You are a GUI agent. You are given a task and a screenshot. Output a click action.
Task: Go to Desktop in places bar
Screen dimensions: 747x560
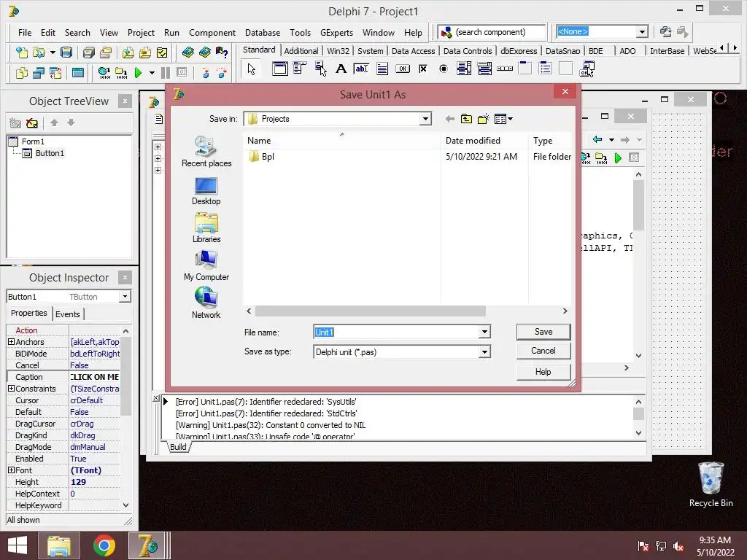click(206, 192)
